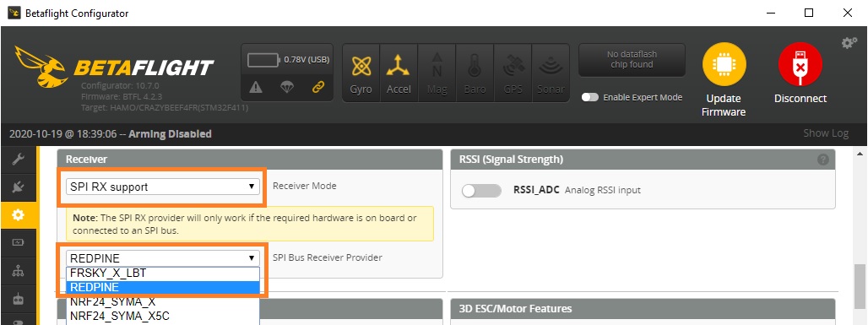Open the Receiver Mode dropdown
Screen dimensions: 868x325
163,187
